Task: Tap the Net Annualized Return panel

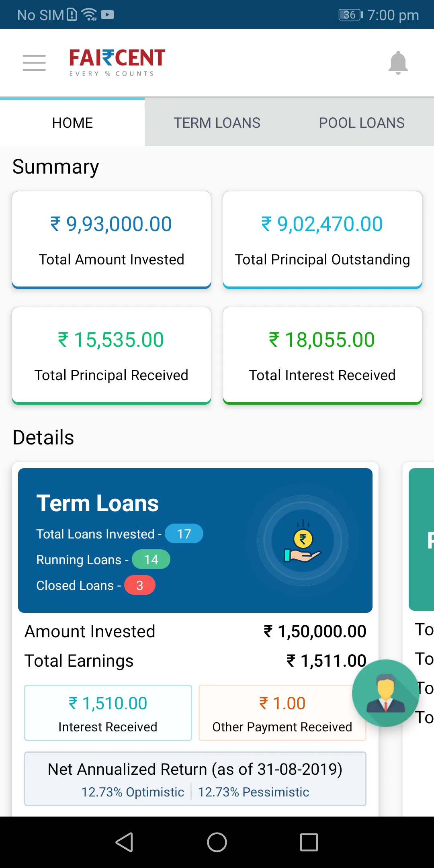Action: pos(195,778)
